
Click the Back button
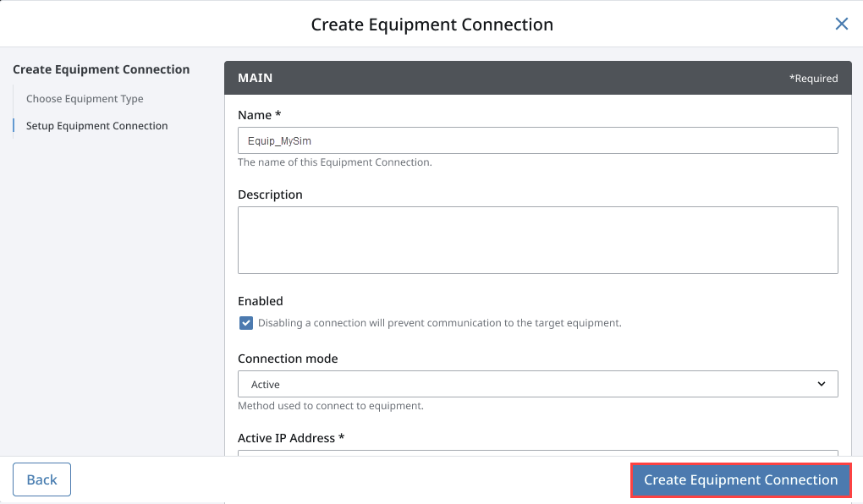tap(41, 479)
